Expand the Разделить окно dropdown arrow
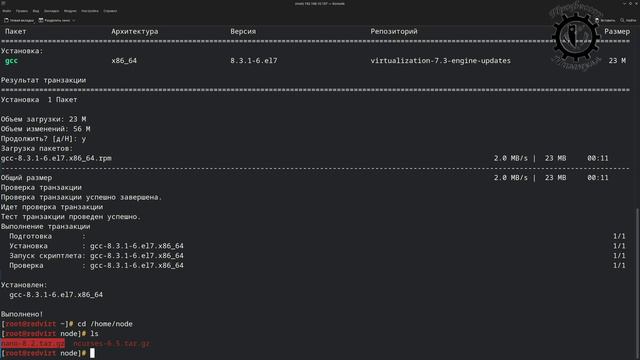 point(74,20)
